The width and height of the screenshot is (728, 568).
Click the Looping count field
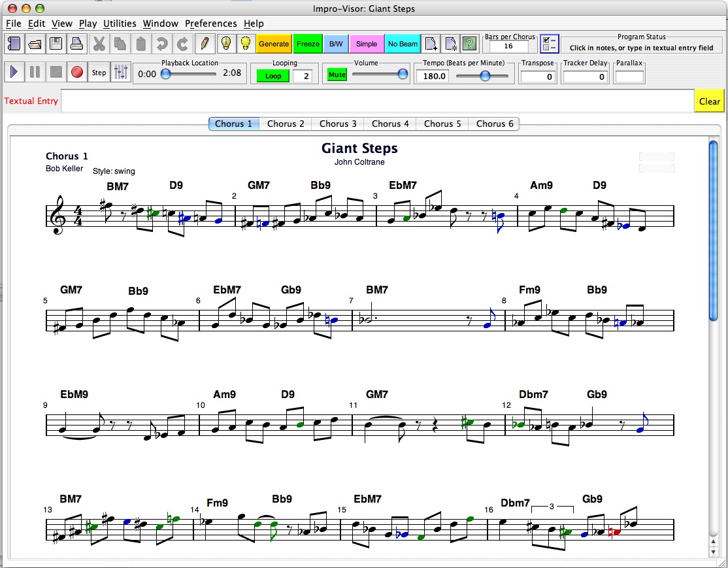click(303, 76)
